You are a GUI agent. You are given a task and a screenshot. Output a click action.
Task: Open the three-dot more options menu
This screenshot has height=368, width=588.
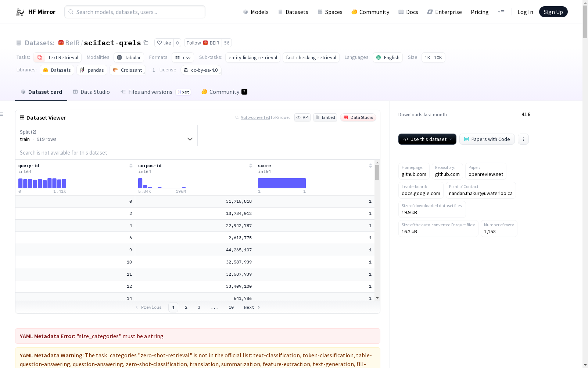[523, 139]
